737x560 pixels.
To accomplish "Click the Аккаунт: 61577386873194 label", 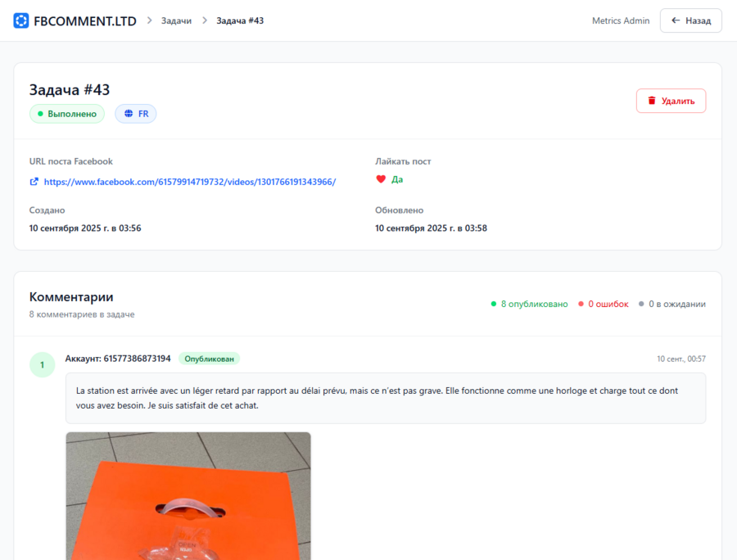I will tap(118, 359).
